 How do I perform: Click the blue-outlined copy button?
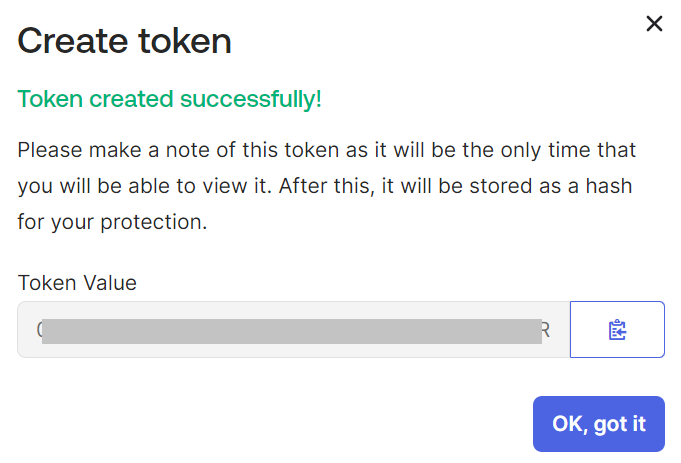[x=617, y=329]
